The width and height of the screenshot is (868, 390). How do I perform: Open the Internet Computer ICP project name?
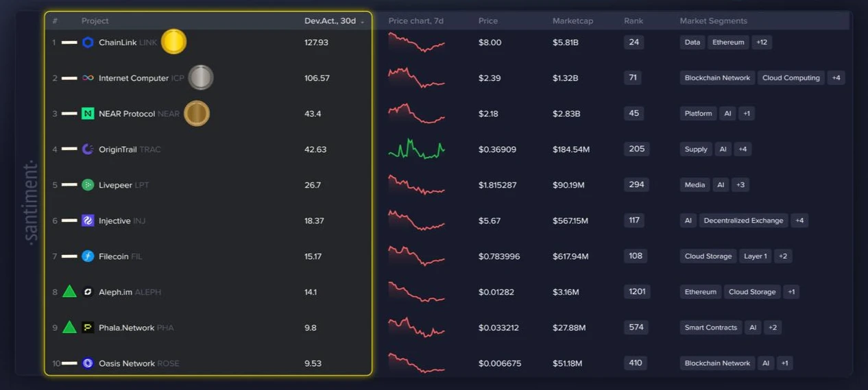[141, 78]
